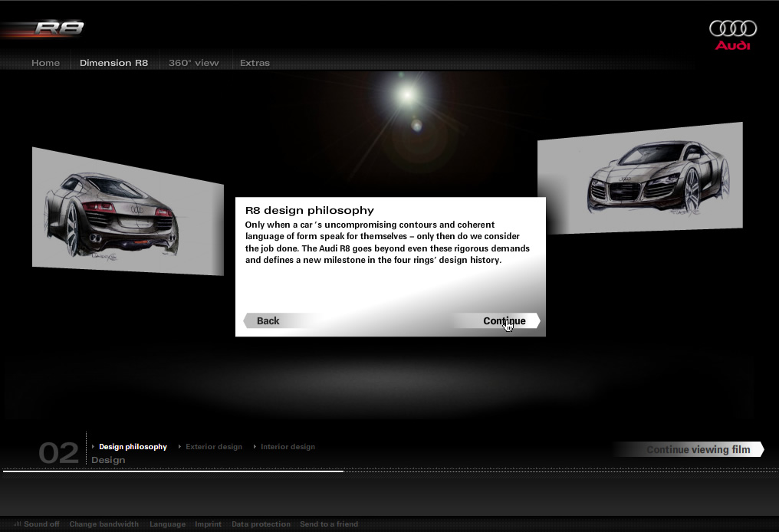Click the Audi four rings logo

(733, 28)
